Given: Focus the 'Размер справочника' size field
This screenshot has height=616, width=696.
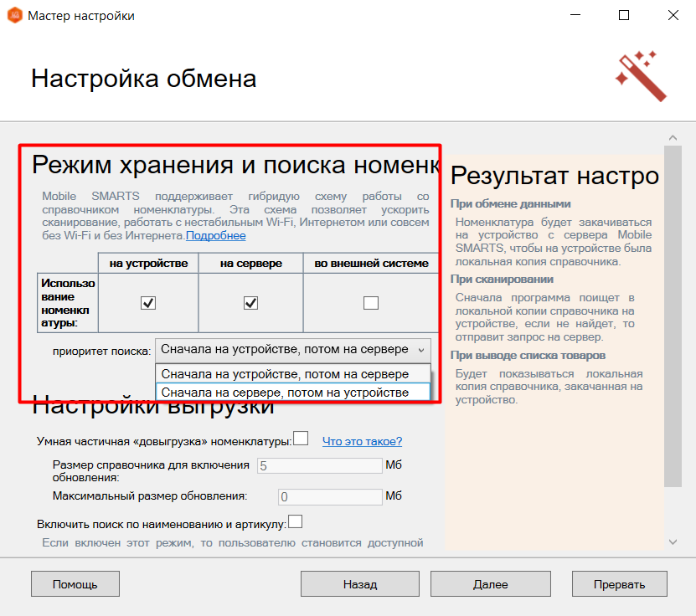Looking at the screenshot, I should (320, 465).
